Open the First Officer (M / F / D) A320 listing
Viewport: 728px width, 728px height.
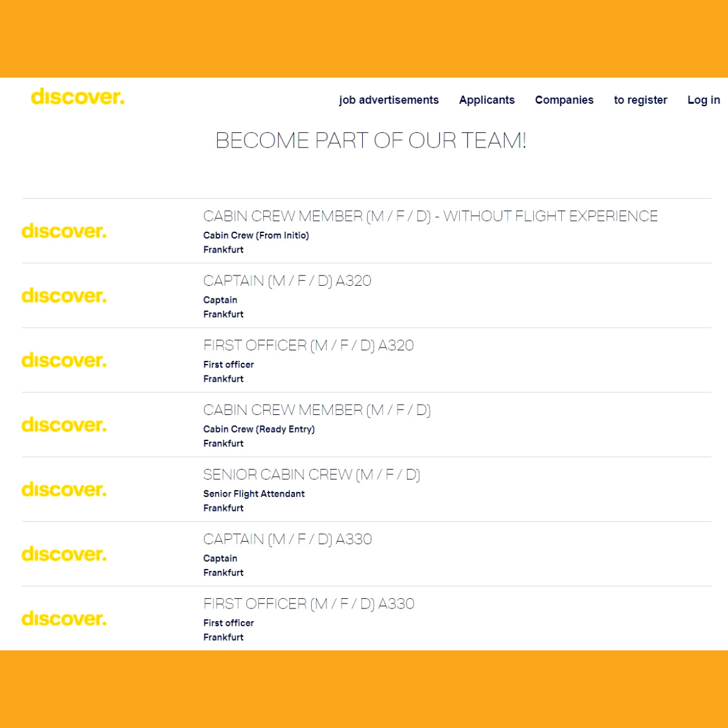tap(308, 345)
